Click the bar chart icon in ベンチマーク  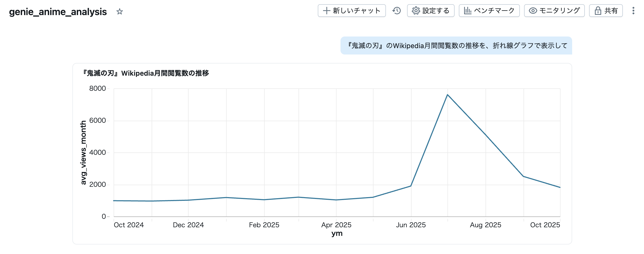coord(468,11)
